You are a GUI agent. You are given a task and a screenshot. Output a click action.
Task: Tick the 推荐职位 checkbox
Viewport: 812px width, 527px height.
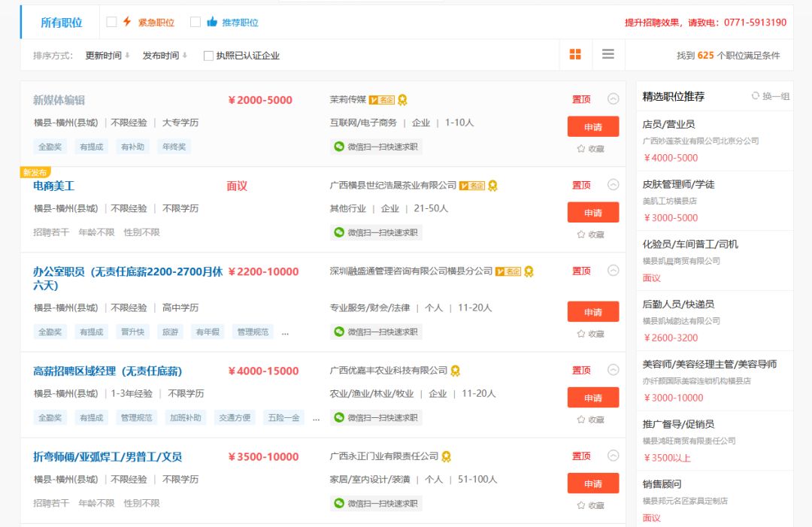point(195,22)
